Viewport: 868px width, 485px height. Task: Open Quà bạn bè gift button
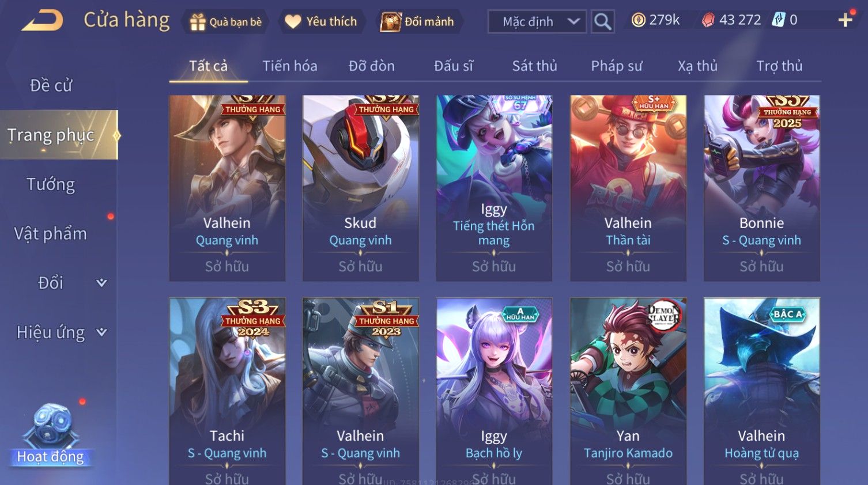pyautogui.click(x=226, y=22)
